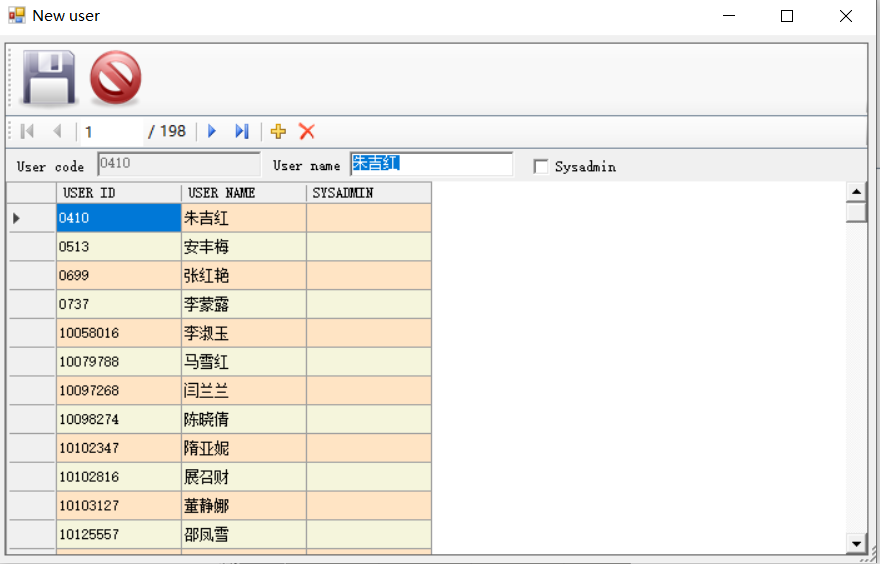
Task: Click the red Cancel icon
Action: tap(115, 78)
